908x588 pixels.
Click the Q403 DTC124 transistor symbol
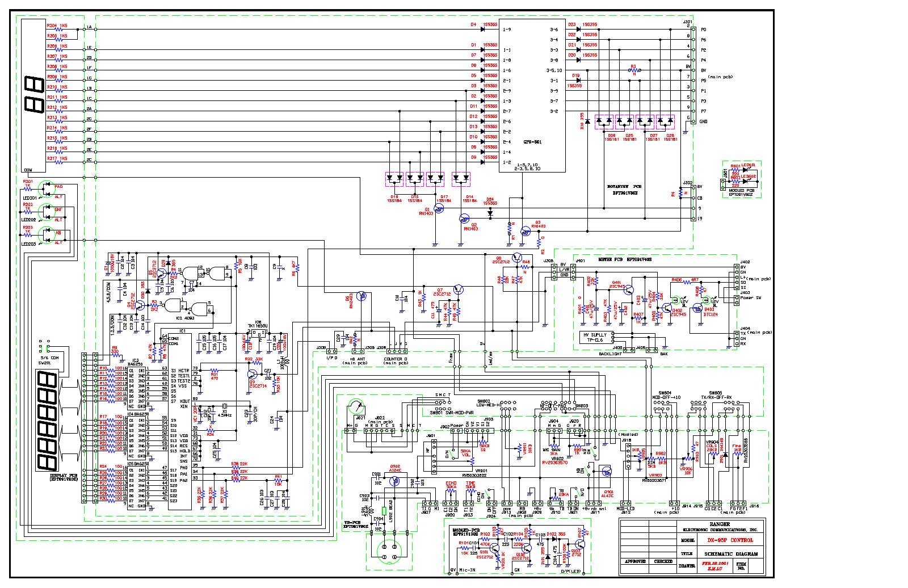(697, 308)
